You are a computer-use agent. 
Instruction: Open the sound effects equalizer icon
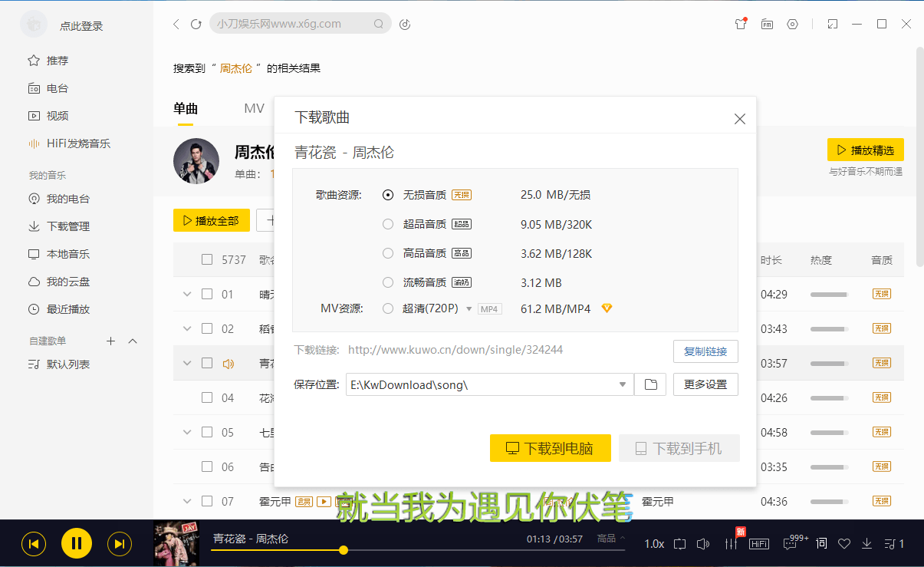[730, 543]
